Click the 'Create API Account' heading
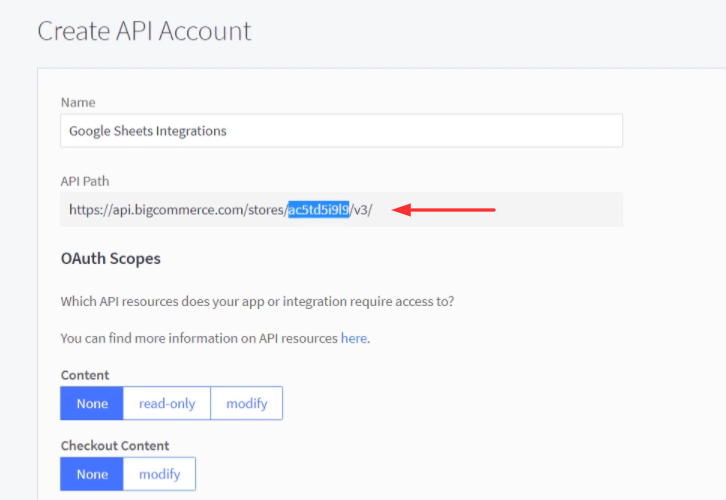 144,31
